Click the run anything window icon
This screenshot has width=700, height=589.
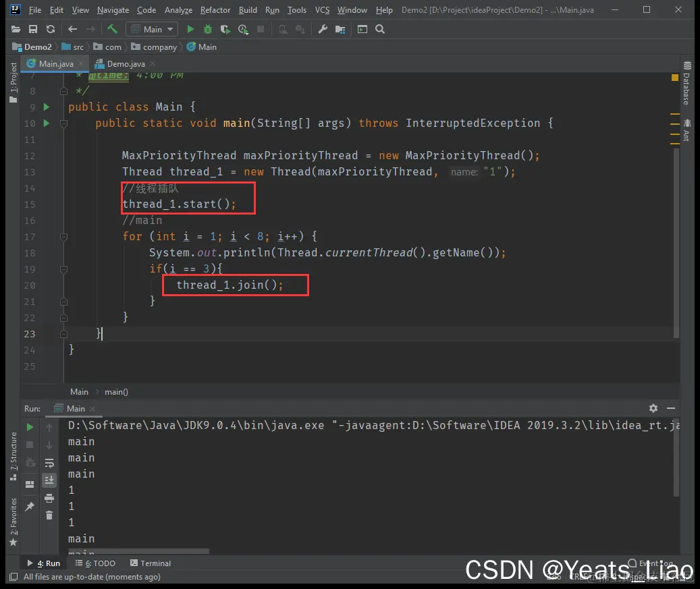[x=362, y=30]
